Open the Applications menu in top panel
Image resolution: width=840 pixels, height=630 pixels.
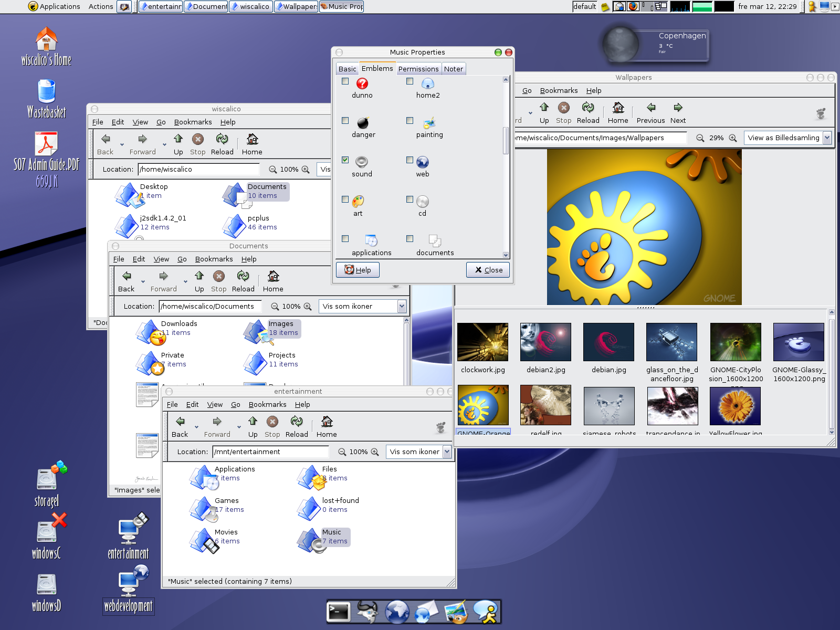click(x=55, y=6)
